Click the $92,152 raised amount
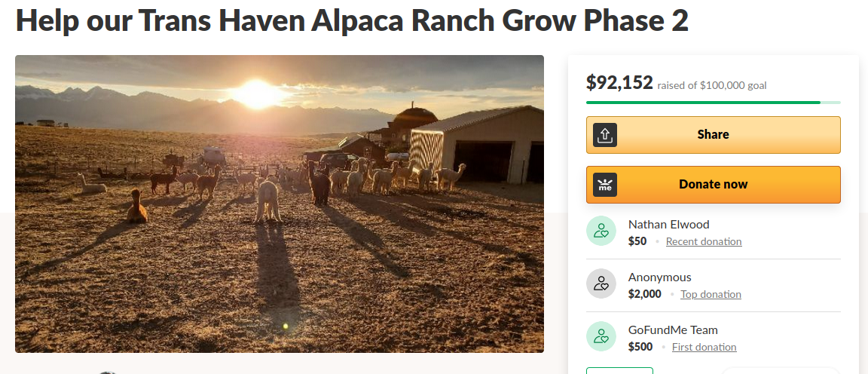868x374 pixels. pyautogui.click(x=619, y=82)
